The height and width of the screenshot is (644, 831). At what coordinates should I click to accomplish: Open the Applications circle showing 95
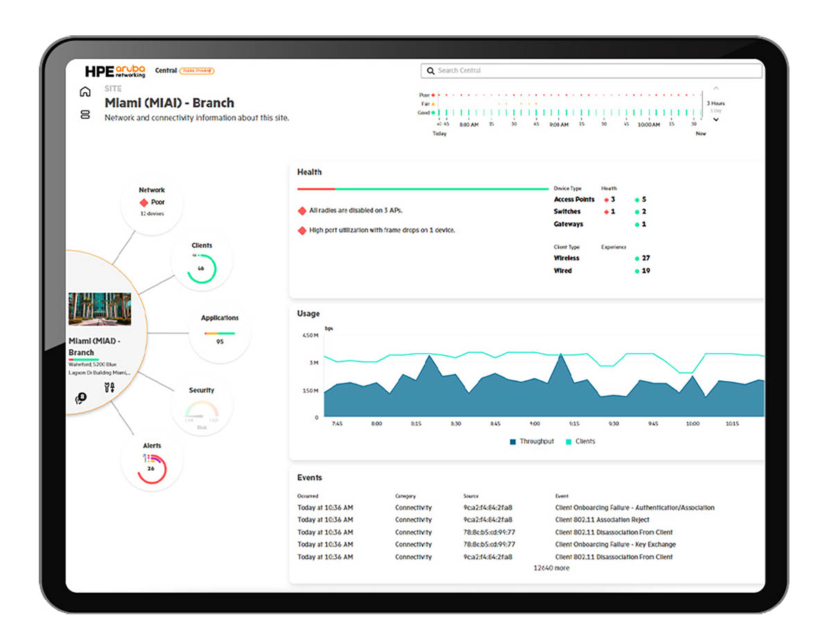click(220, 334)
